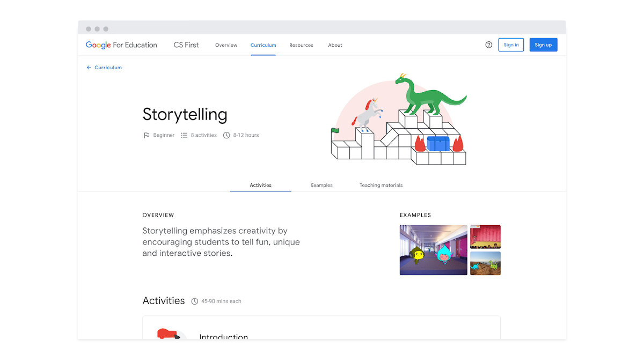Follow the Curriculum back link
644x362 pixels.
108,68
